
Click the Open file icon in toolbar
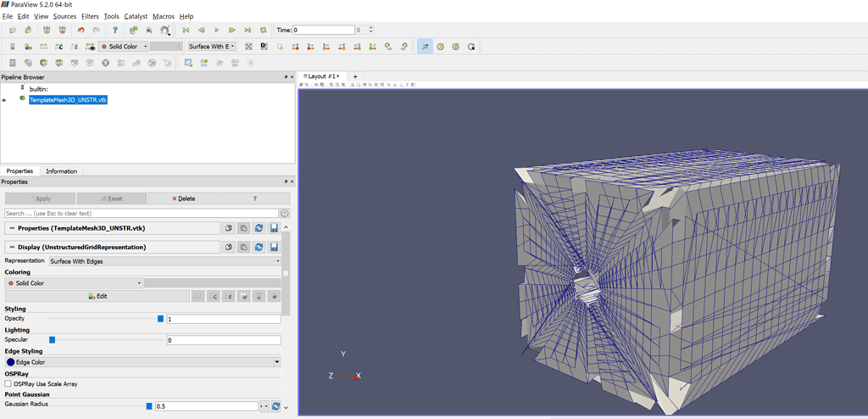click(x=12, y=31)
